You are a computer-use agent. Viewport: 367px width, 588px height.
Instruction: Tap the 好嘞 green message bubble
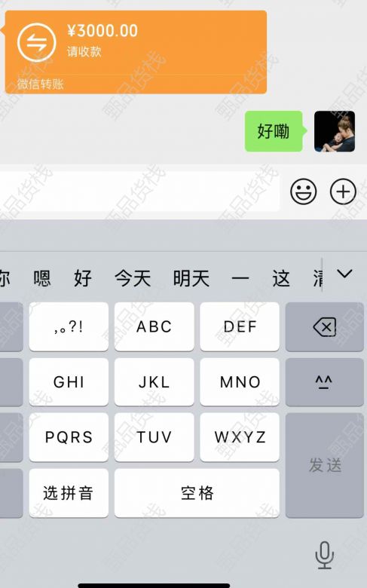coord(274,131)
